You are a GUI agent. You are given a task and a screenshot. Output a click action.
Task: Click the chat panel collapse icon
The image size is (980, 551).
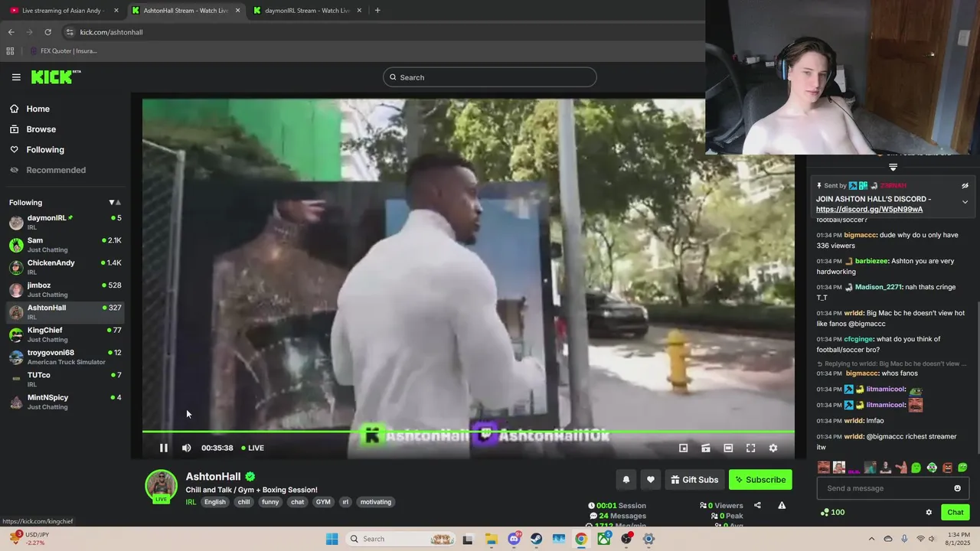pos(893,167)
